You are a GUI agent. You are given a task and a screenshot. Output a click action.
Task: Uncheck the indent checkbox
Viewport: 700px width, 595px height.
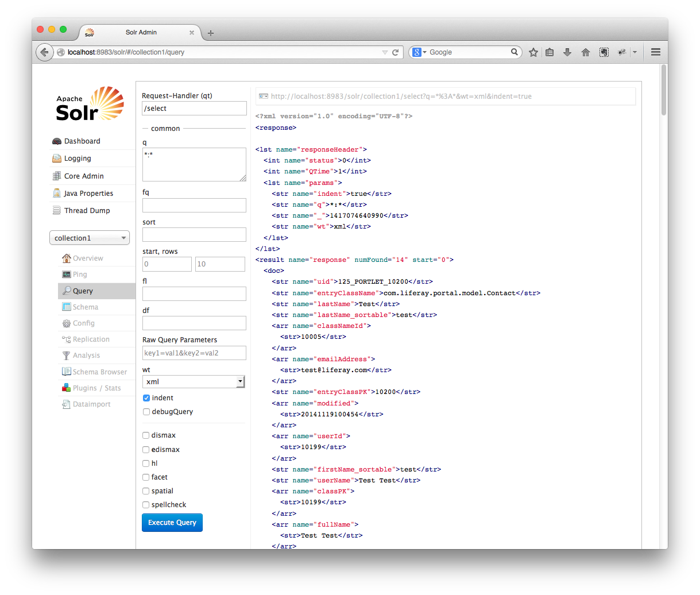146,398
